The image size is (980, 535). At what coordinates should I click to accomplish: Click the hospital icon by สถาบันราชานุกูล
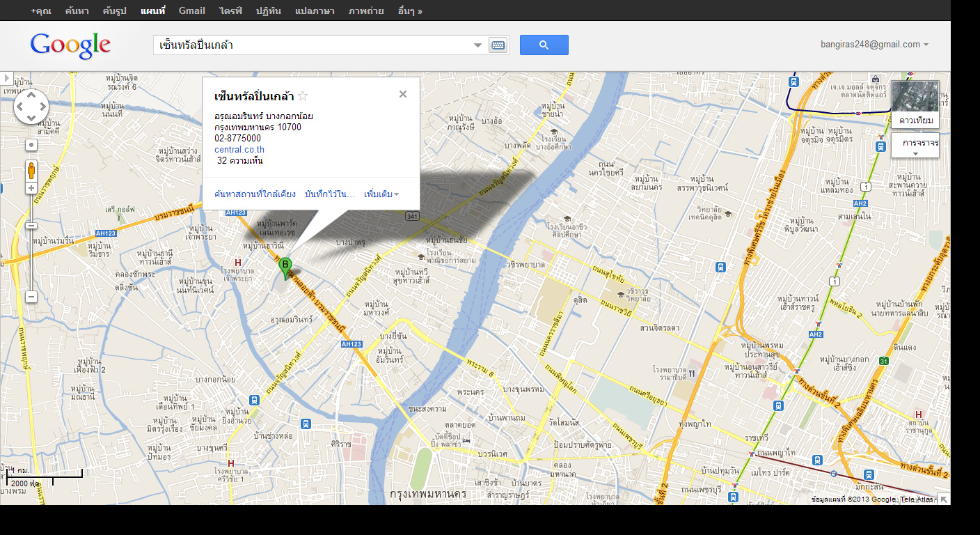pos(919,414)
